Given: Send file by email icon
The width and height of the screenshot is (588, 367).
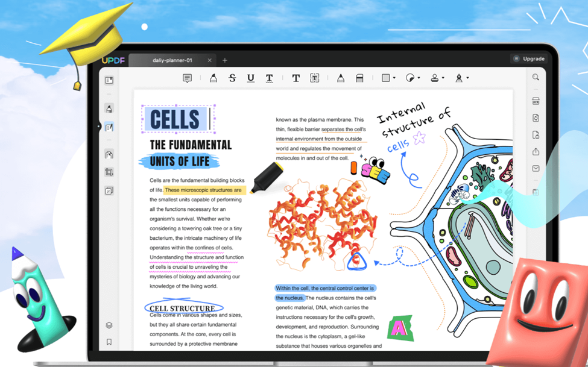Looking at the screenshot, I should click(536, 169).
